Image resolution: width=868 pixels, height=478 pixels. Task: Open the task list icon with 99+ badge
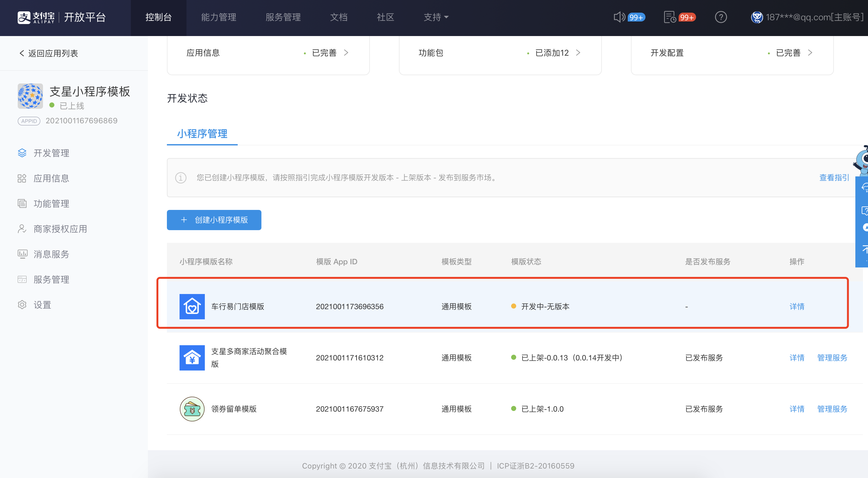tap(669, 17)
